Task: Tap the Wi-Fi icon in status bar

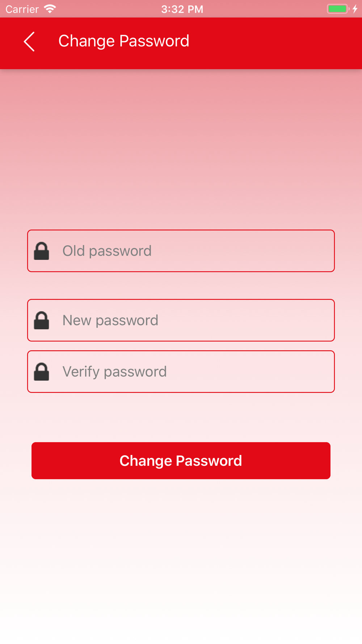Action: [50, 9]
